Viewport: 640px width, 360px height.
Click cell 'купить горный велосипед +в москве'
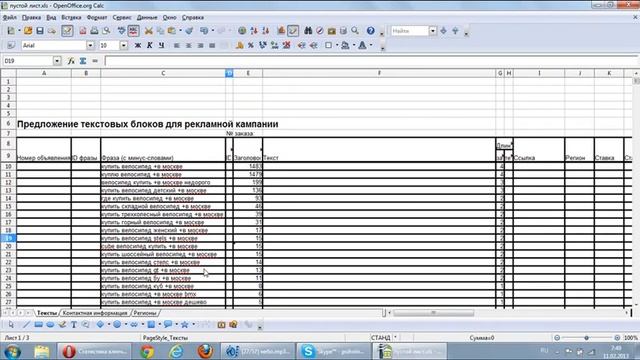click(x=163, y=222)
